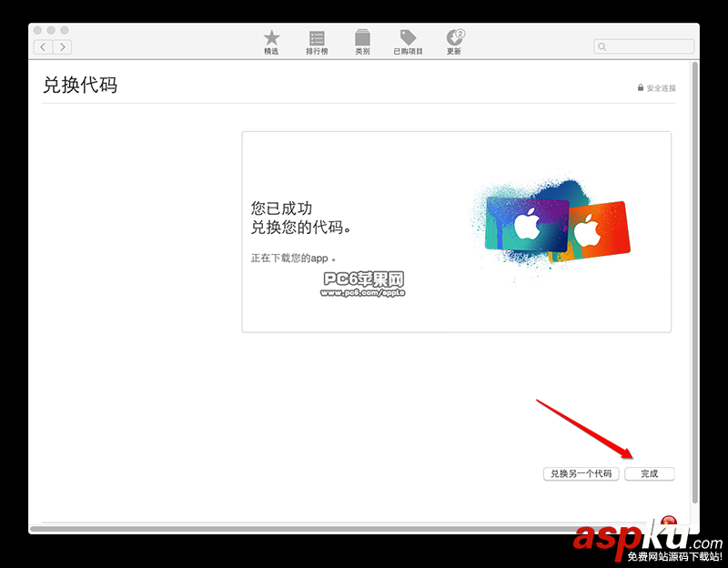This screenshot has width=728, height=568.
Task: Open the Top Charts (排行榜) tab
Action: pos(317,42)
